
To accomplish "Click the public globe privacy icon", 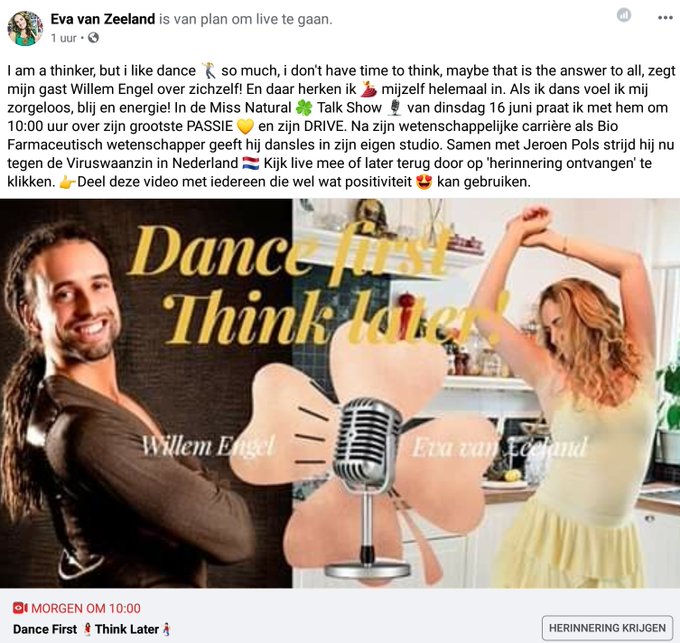I will point(93,38).
